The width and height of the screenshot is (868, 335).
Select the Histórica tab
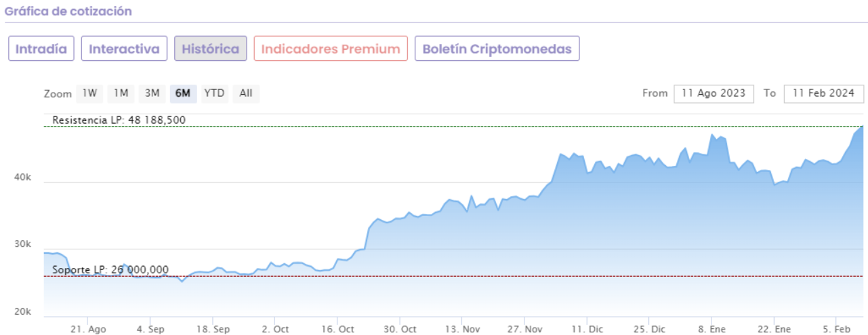[210, 49]
